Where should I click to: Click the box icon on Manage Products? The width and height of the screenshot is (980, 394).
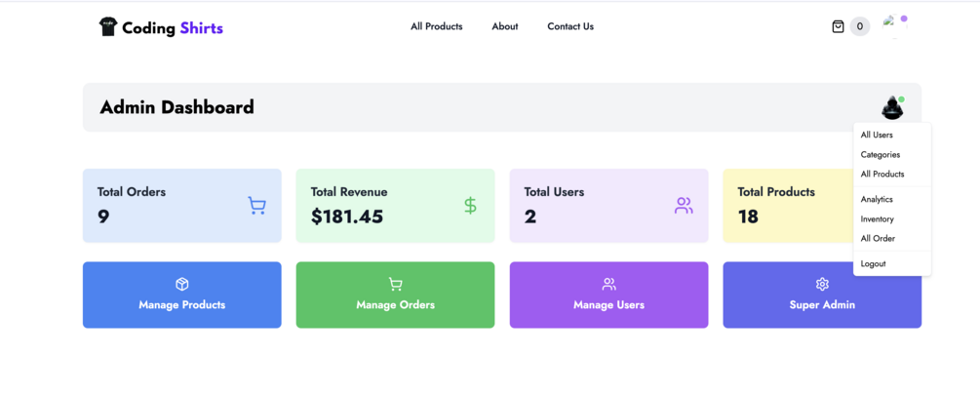pos(182,284)
